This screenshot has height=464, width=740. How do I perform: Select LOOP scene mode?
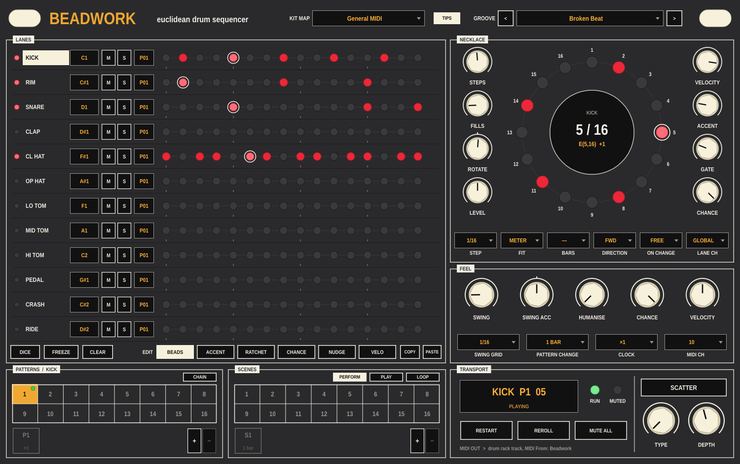pyautogui.click(x=422, y=377)
